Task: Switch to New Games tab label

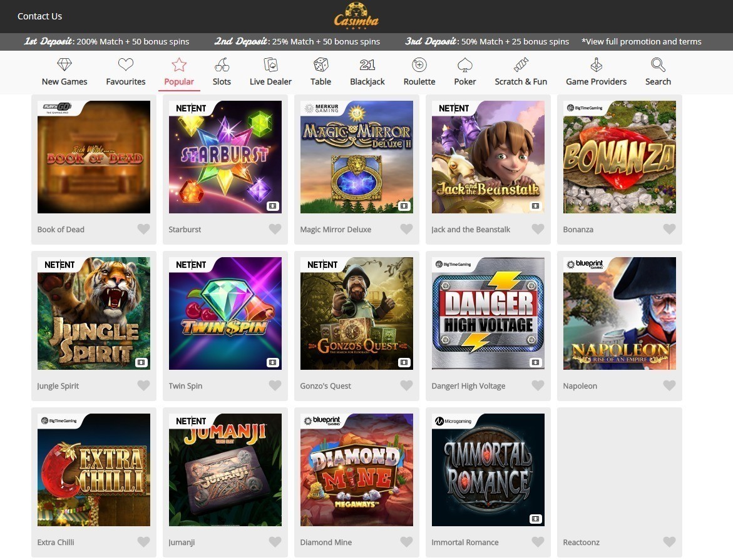Action: (64, 82)
